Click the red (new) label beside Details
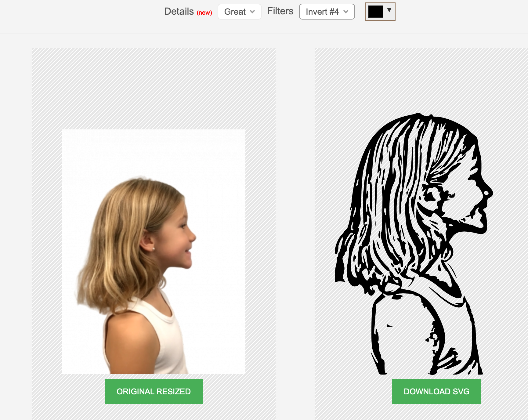Image resolution: width=528 pixels, height=420 pixels. pos(204,13)
